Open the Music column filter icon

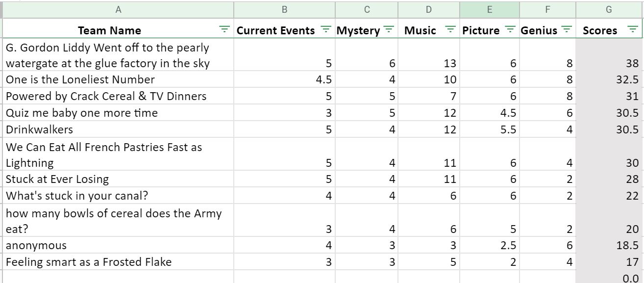pos(451,30)
